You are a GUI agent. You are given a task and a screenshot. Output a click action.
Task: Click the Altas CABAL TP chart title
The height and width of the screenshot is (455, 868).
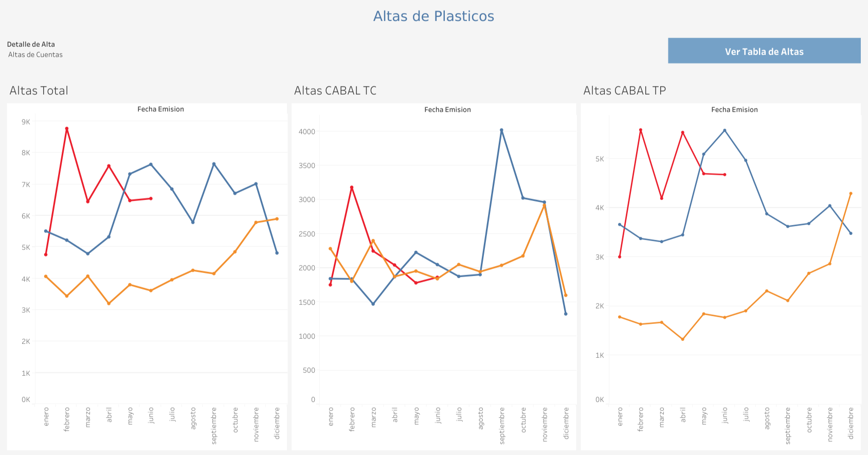click(624, 91)
